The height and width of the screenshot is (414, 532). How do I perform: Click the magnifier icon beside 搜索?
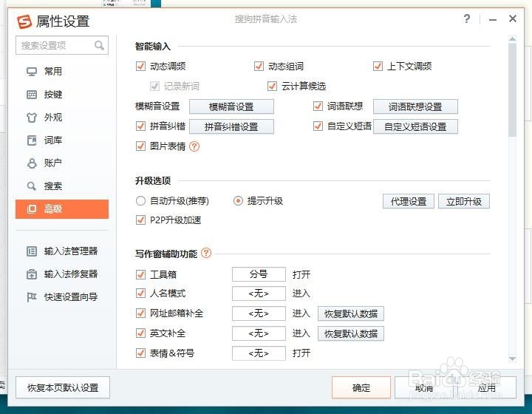coord(31,186)
